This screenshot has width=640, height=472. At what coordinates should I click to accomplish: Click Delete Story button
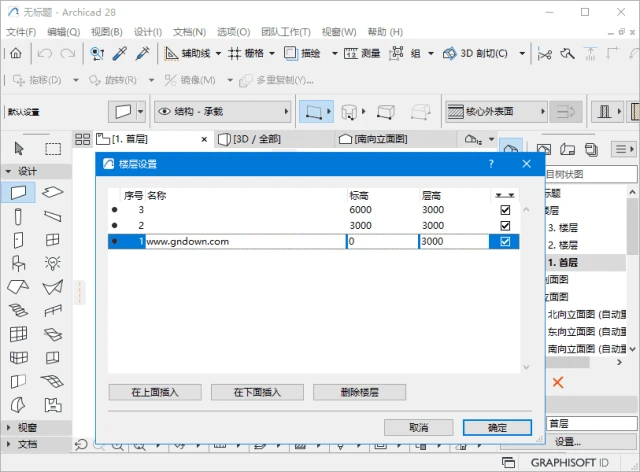[x=360, y=392]
